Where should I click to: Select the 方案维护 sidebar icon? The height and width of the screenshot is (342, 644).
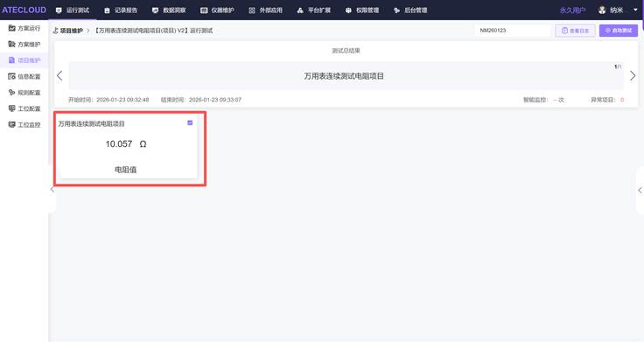pos(12,44)
